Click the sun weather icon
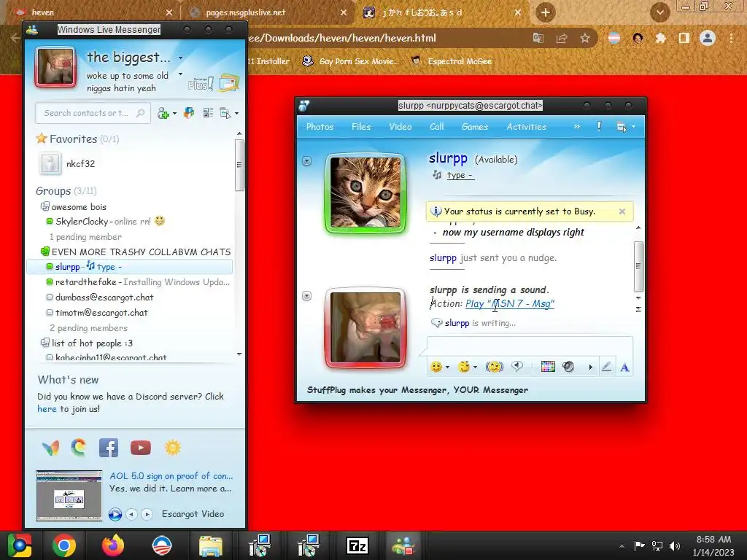 click(172, 448)
